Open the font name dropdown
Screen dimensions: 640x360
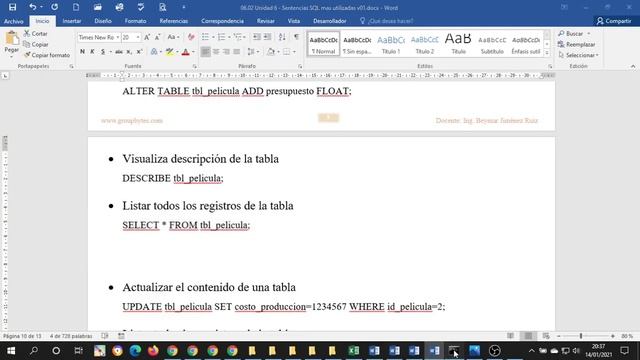point(118,37)
